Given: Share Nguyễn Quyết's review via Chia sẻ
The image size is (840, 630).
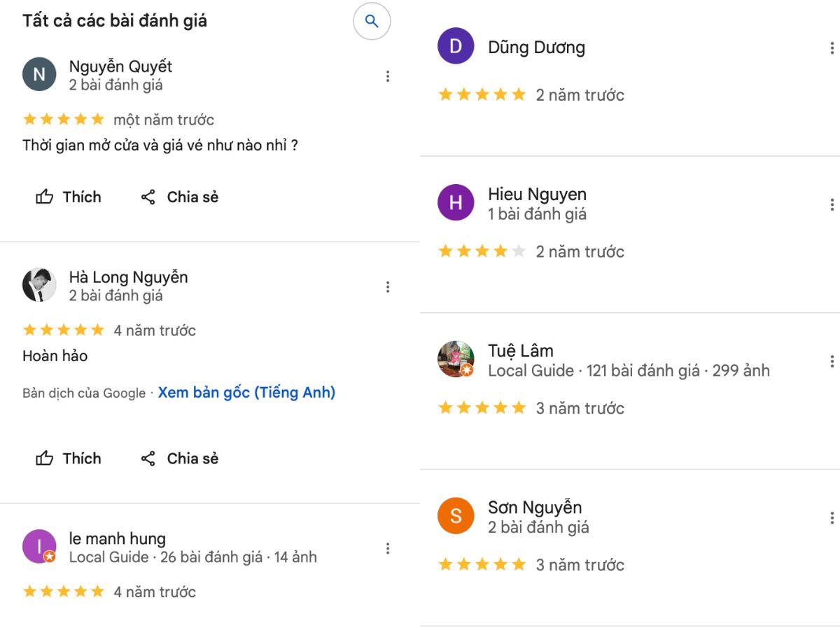Looking at the screenshot, I should [x=180, y=197].
